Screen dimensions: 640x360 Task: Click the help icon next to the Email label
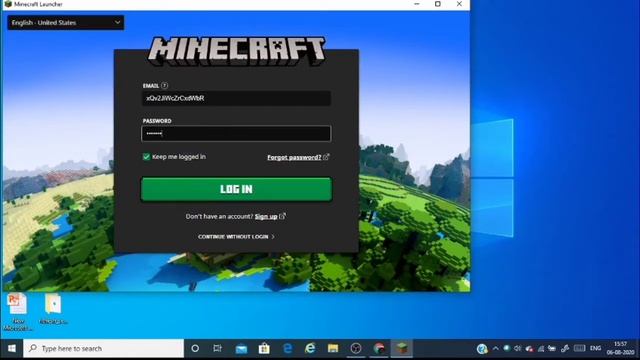[164, 85]
